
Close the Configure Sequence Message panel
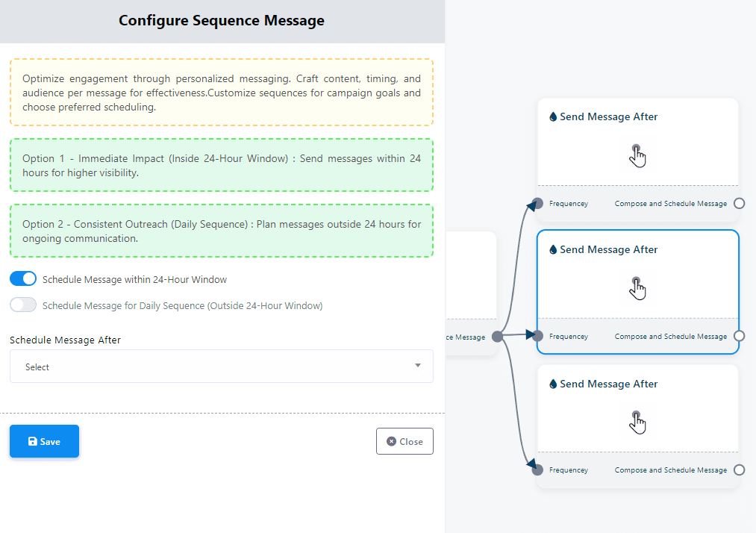click(404, 441)
